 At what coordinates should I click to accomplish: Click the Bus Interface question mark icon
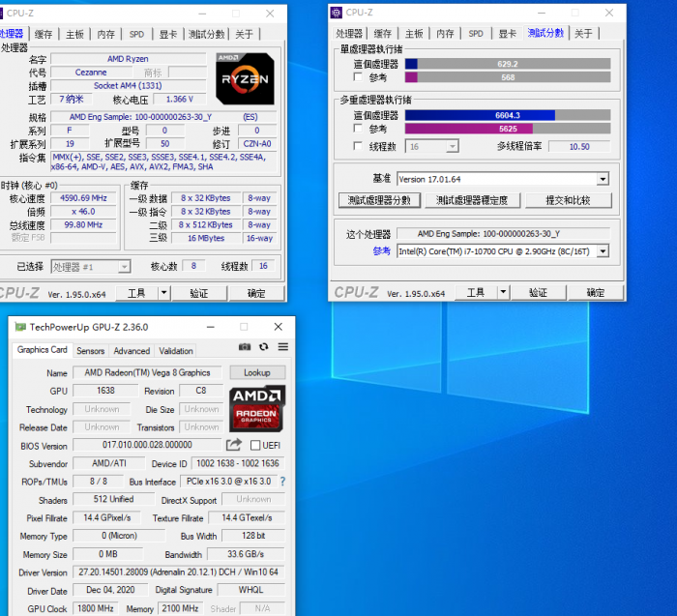tap(282, 482)
